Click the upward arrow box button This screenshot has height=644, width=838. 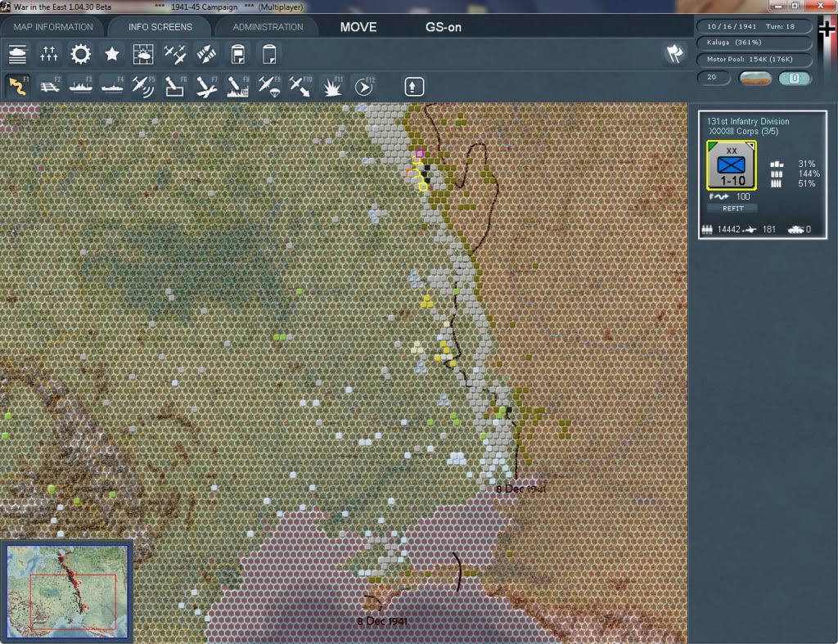414,87
